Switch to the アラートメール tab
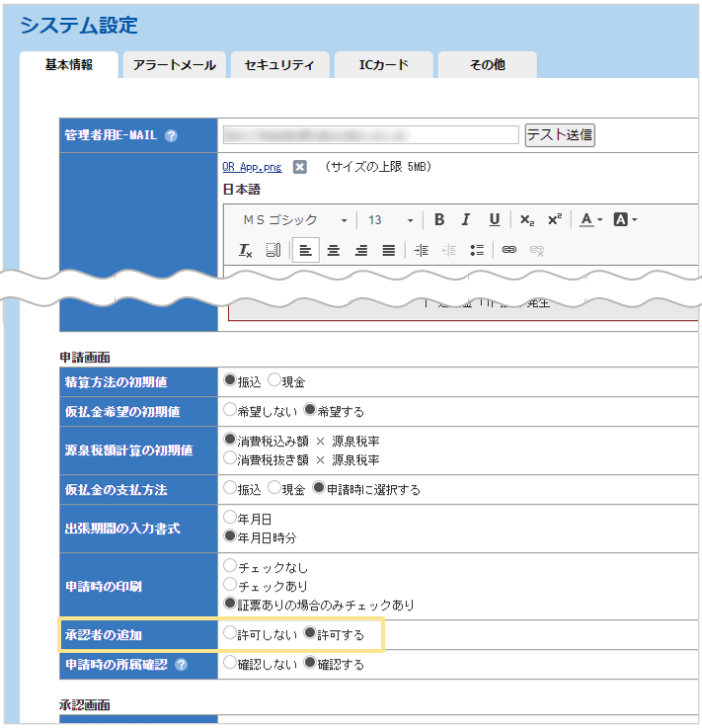Screen dimensions: 702x728 174,65
